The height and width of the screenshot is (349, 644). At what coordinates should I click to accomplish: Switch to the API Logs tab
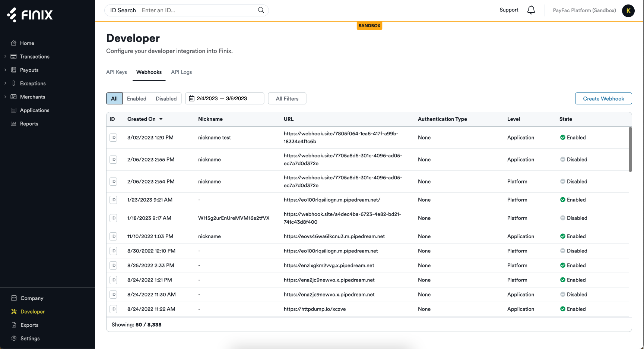pos(181,72)
